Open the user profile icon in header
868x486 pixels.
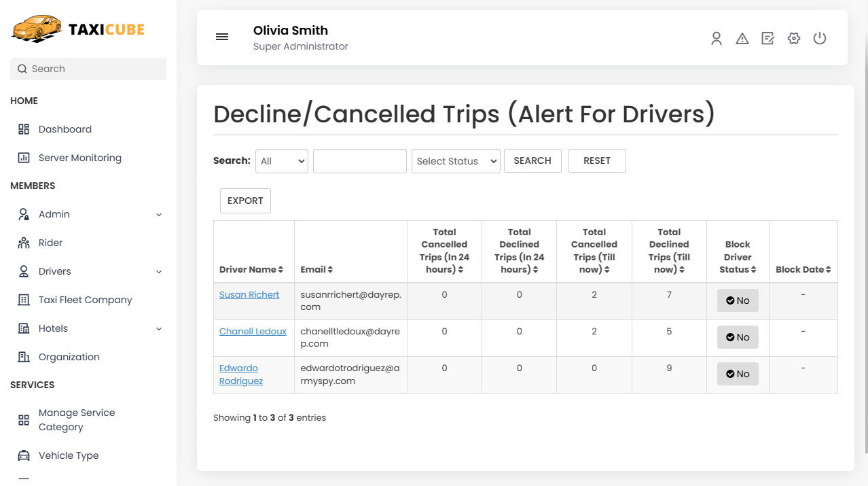(716, 39)
